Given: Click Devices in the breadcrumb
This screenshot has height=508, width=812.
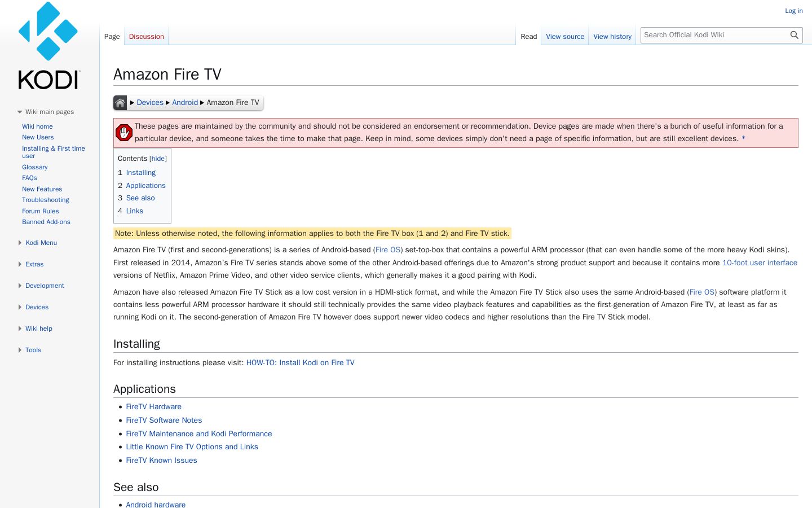Looking at the screenshot, I should click(150, 103).
